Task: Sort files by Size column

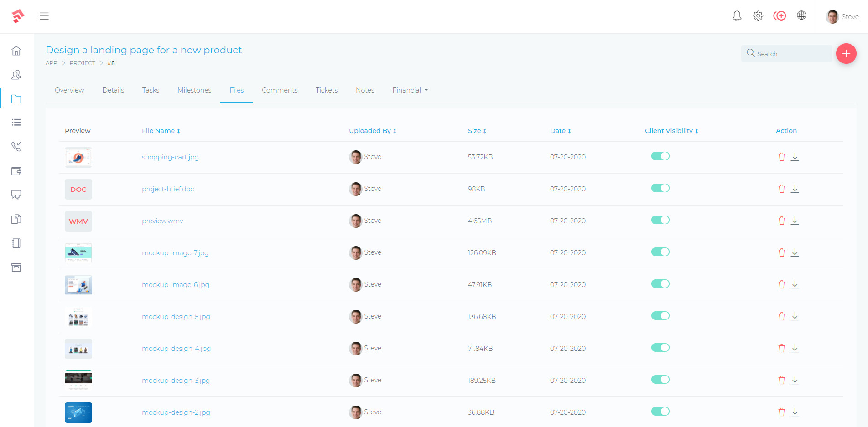Action: [477, 131]
